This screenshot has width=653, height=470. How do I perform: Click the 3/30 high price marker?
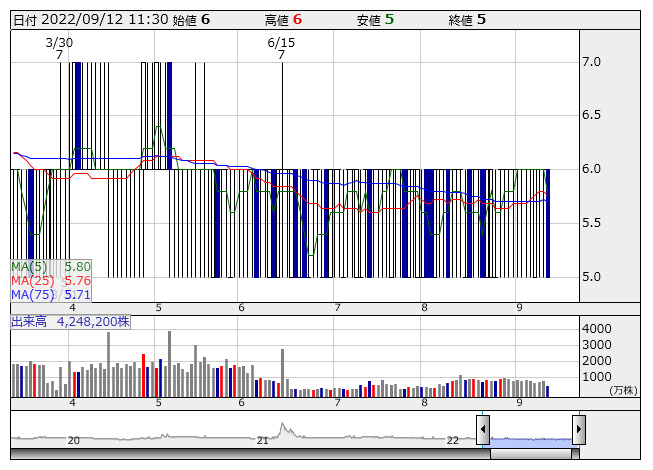(x=60, y=49)
